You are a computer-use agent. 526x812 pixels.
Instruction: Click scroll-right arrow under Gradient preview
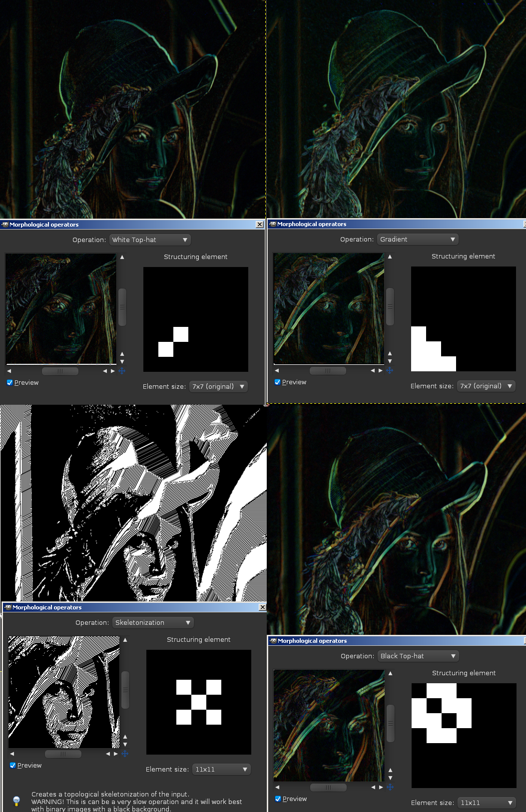coord(381,370)
